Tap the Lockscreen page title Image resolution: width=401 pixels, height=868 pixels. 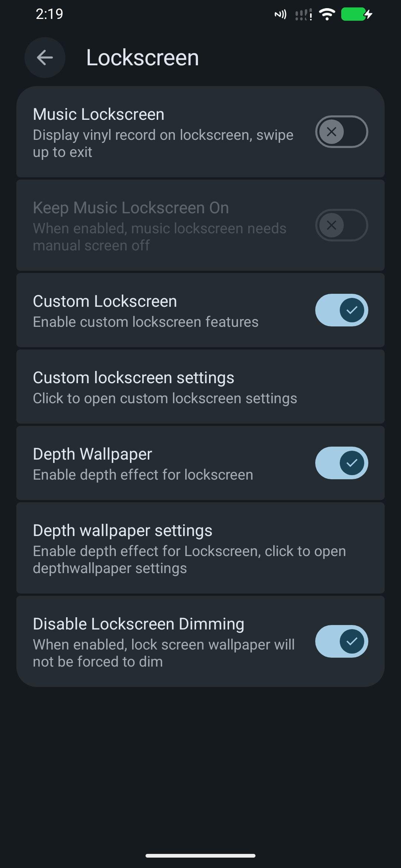click(x=143, y=58)
